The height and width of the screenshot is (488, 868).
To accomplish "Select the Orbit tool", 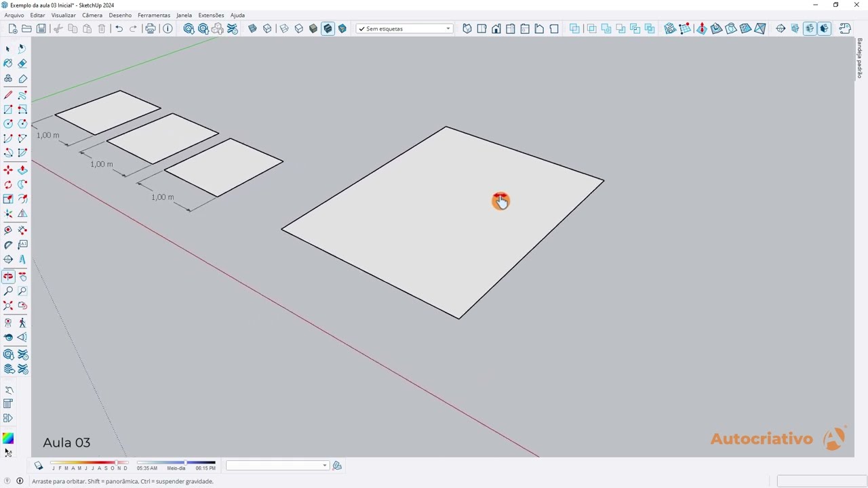I will [x=8, y=276].
